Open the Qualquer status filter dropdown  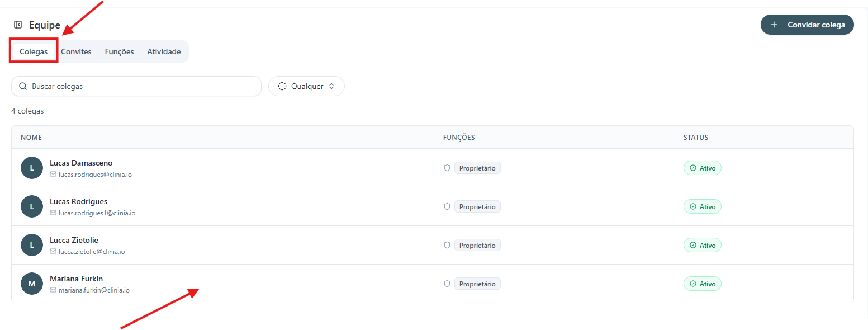tap(306, 86)
